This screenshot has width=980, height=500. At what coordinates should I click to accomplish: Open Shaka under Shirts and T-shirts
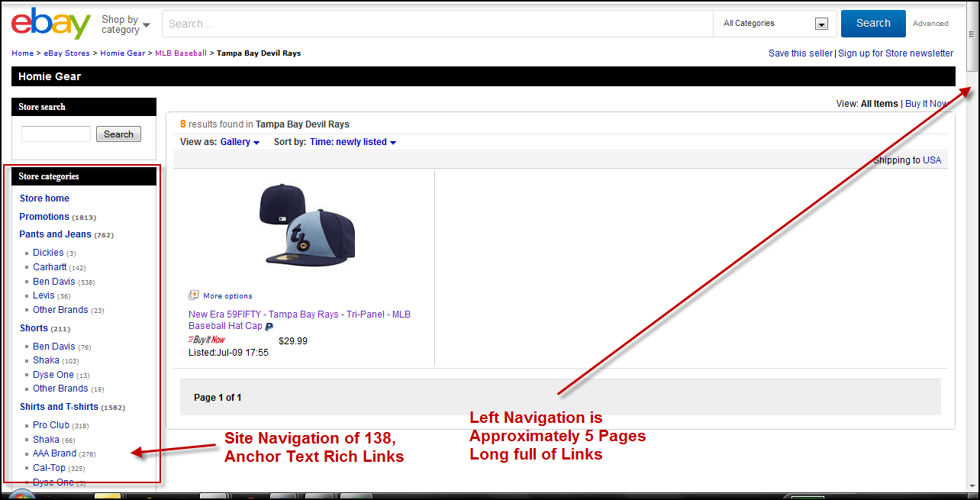point(46,440)
